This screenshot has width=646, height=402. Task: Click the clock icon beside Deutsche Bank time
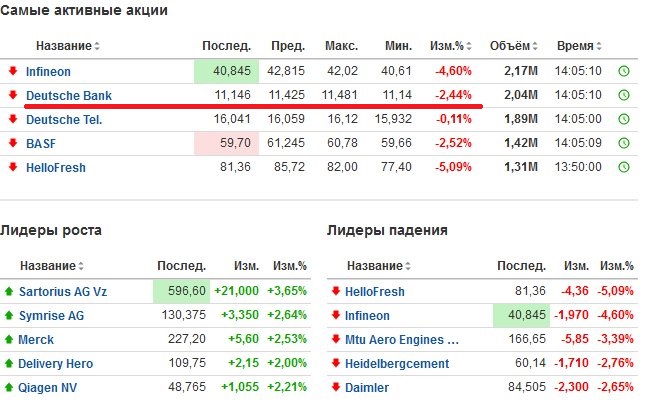[x=624, y=95]
